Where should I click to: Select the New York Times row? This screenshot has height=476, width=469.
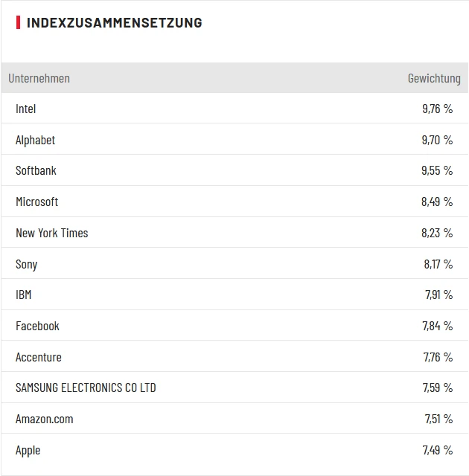pos(51,233)
